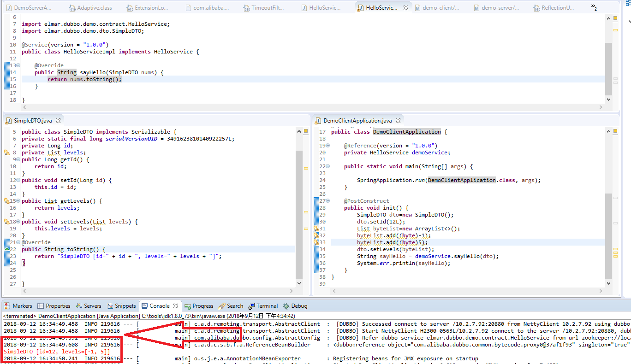Click warning marker beside setLevels line 18
The height and width of the screenshot is (364, 631).
pyautogui.click(x=6, y=222)
